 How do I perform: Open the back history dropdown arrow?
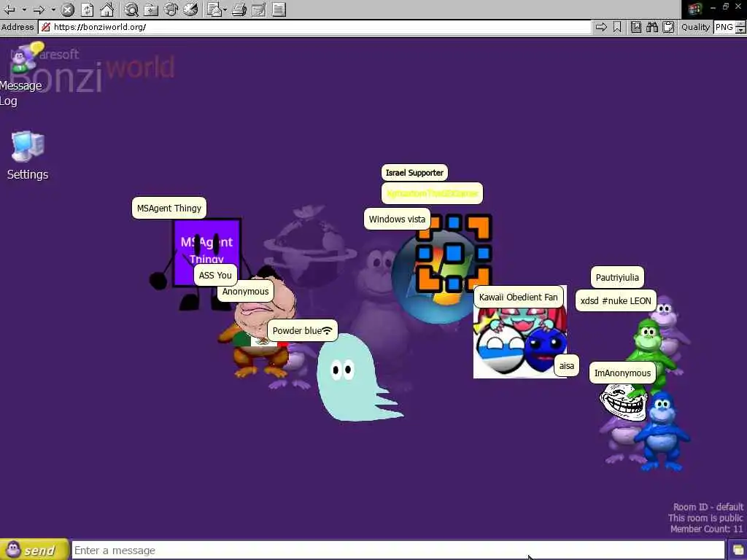(x=24, y=9)
